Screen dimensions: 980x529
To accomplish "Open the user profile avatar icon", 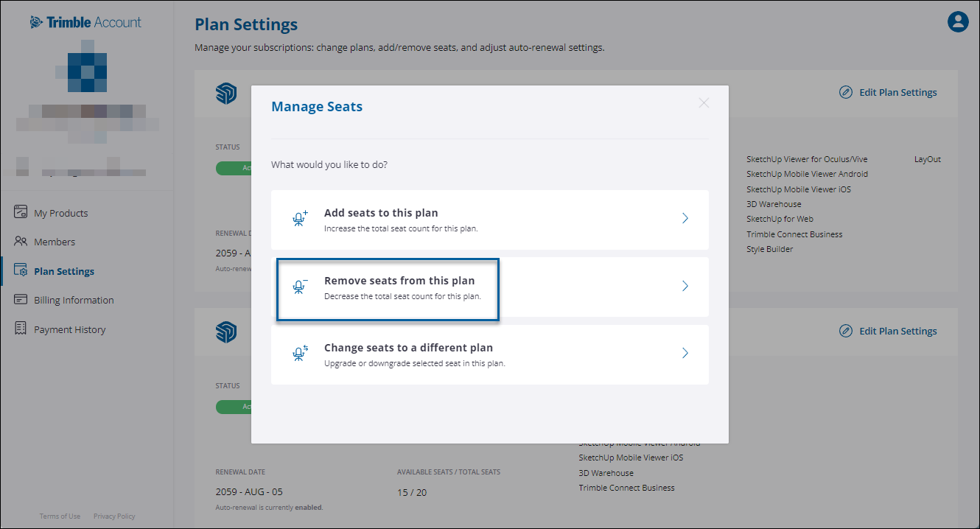I will tap(957, 22).
